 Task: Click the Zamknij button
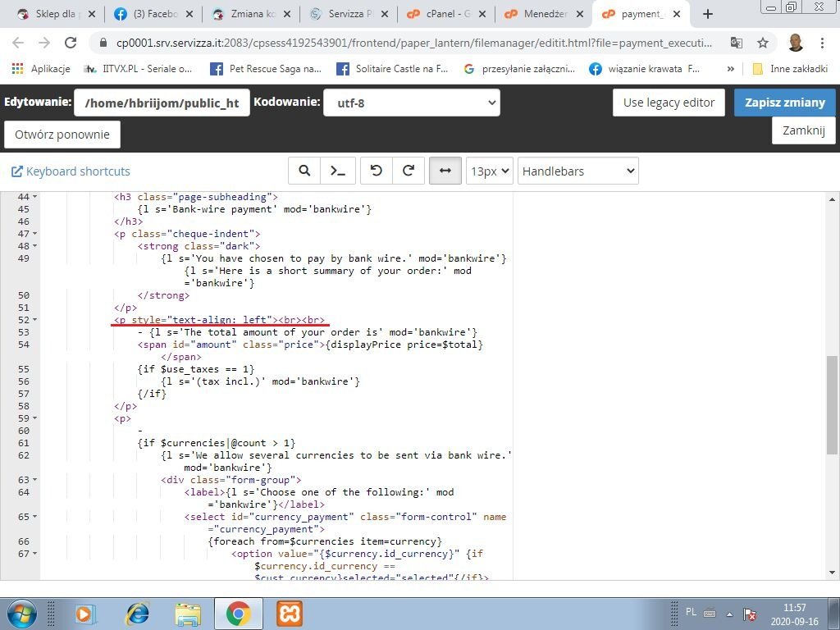pos(803,130)
